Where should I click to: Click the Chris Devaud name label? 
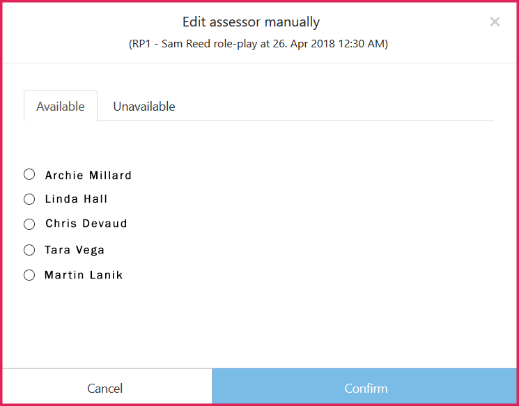click(86, 223)
